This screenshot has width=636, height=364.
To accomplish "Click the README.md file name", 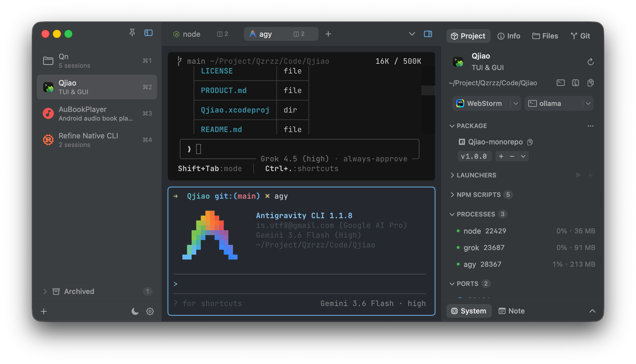I will (x=221, y=129).
